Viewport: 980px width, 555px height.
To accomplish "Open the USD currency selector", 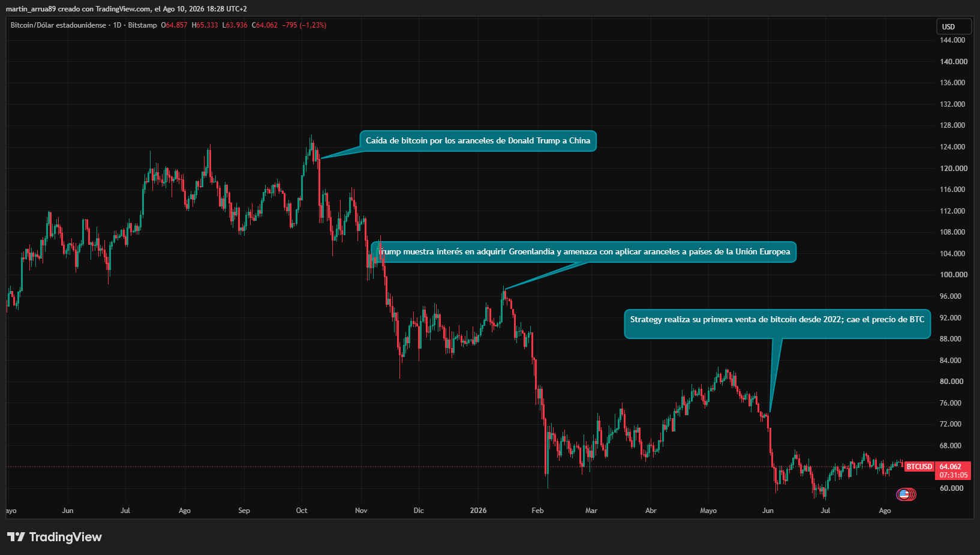I will pyautogui.click(x=954, y=26).
